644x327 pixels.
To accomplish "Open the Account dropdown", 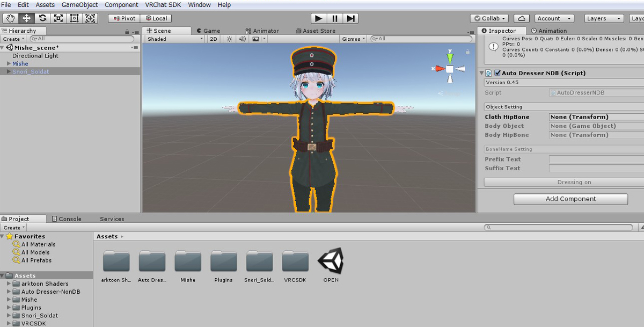I will [x=554, y=18].
